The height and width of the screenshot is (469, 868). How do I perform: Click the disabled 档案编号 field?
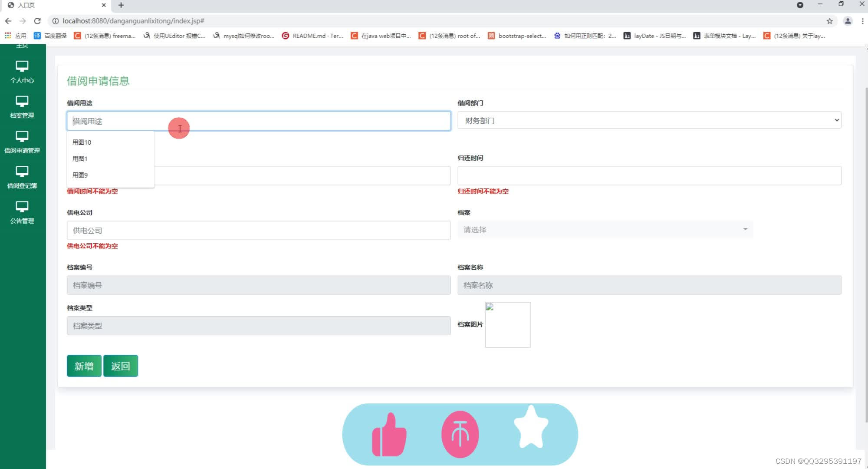coord(259,285)
